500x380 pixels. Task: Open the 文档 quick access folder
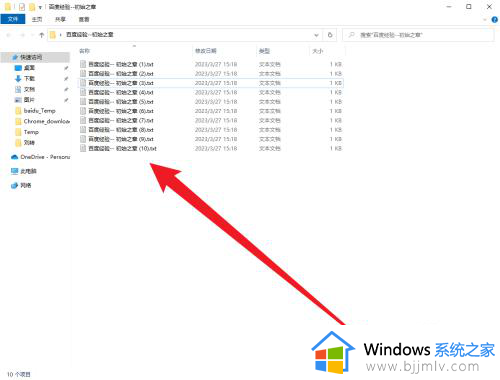[x=29, y=89]
